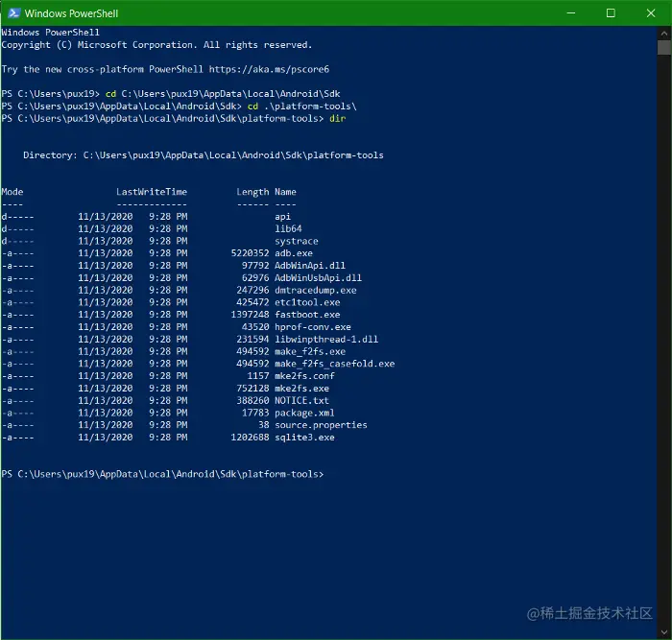The image size is (672, 640).
Task: Click the 'dir' command text
Action: (337, 119)
